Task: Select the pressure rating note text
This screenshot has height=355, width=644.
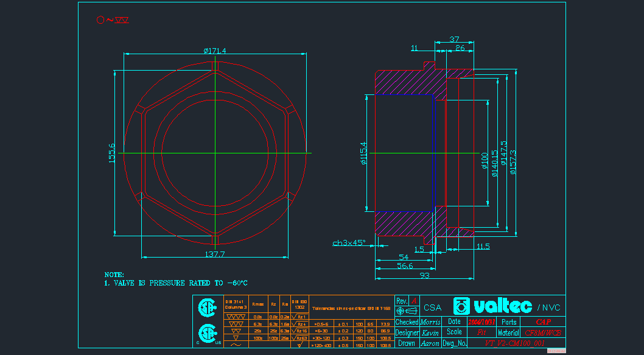Action: point(175,283)
